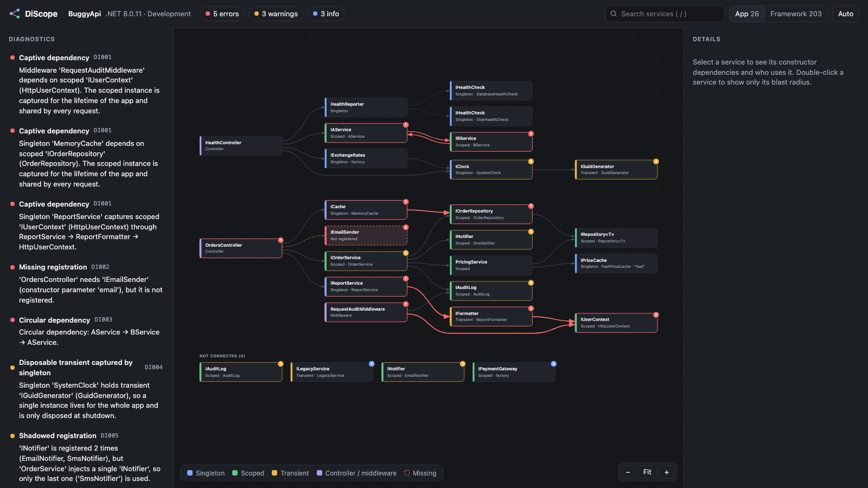This screenshot has height=488, width=868.
Task: Click the orange badge on IClock node
Action: click(531, 162)
